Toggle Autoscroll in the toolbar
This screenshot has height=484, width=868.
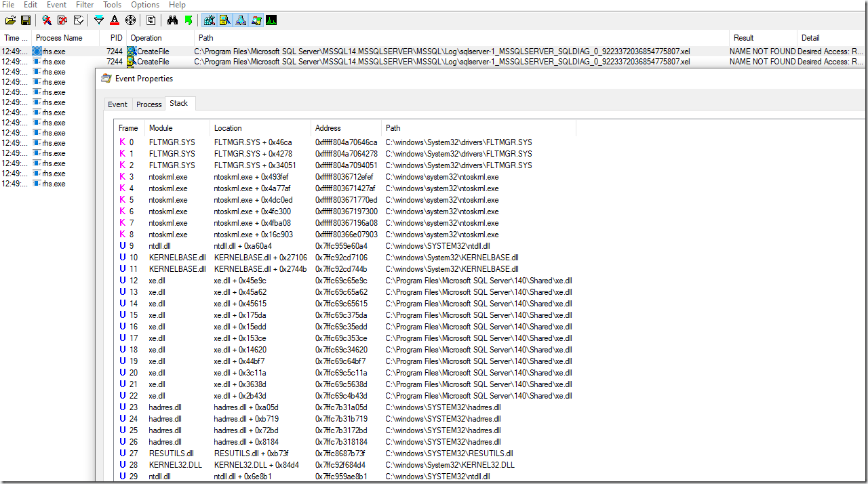click(x=62, y=20)
